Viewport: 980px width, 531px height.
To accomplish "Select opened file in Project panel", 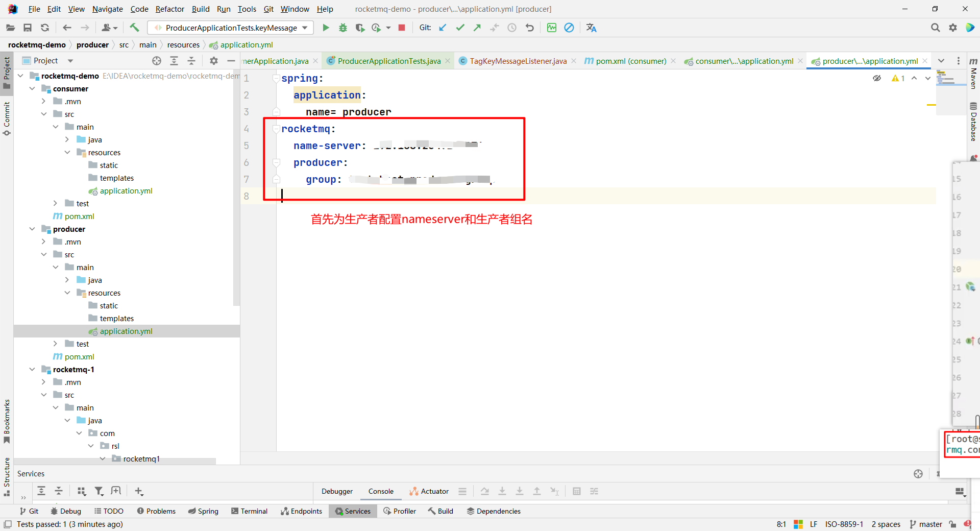I will coord(157,61).
